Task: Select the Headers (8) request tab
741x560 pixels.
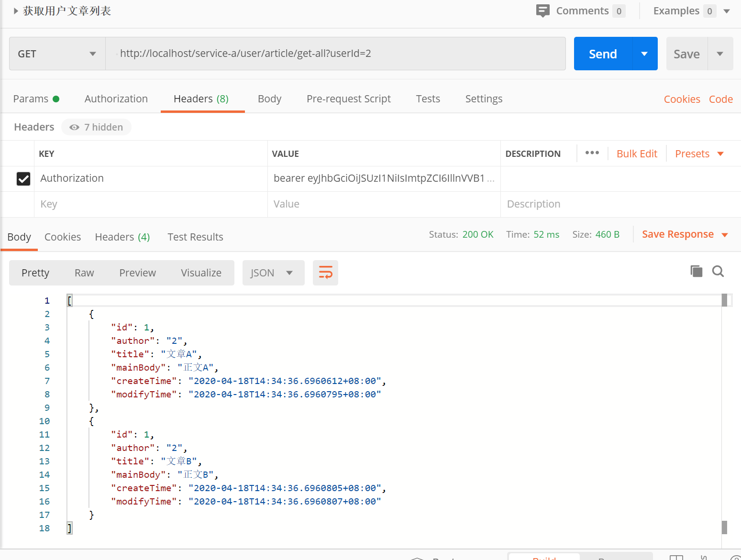Action: pyautogui.click(x=201, y=99)
